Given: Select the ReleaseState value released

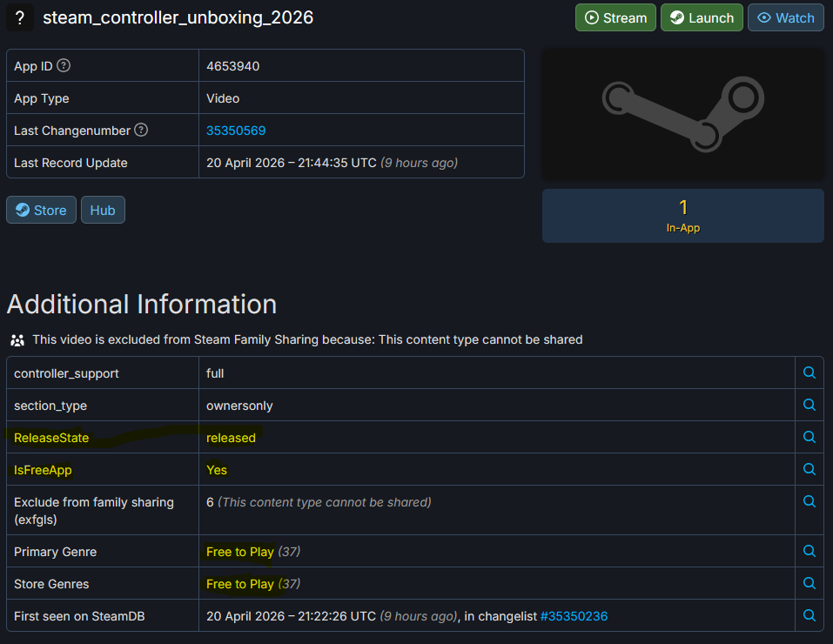Looking at the screenshot, I should pos(231,438).
